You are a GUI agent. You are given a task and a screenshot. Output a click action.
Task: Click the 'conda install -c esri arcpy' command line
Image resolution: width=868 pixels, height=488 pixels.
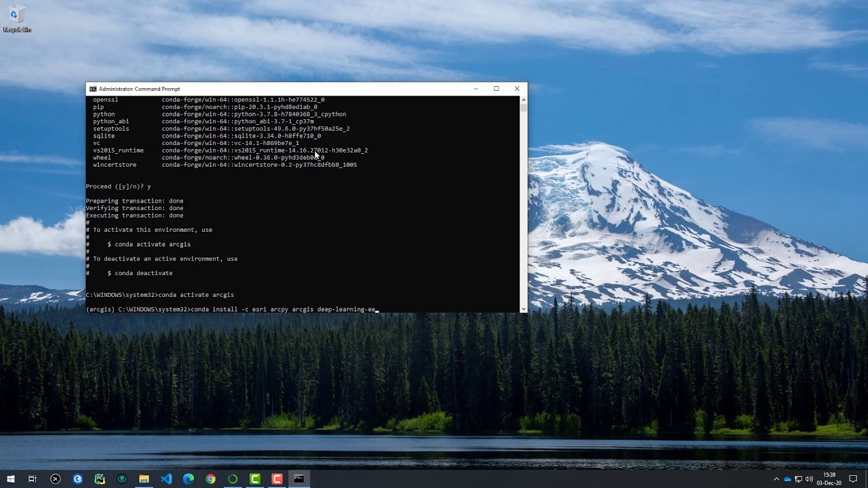[x=231, y=310]
